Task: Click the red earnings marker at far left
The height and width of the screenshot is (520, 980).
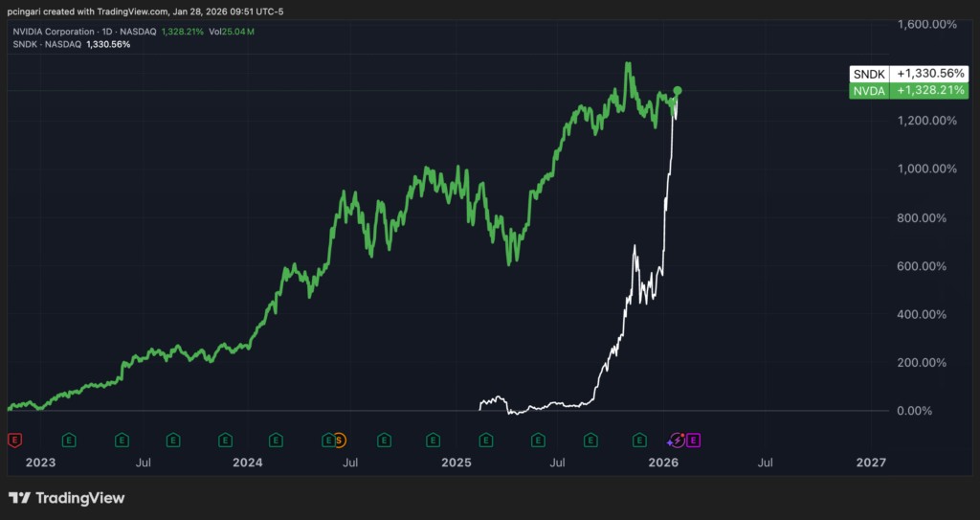Action: tap(14, 440)
